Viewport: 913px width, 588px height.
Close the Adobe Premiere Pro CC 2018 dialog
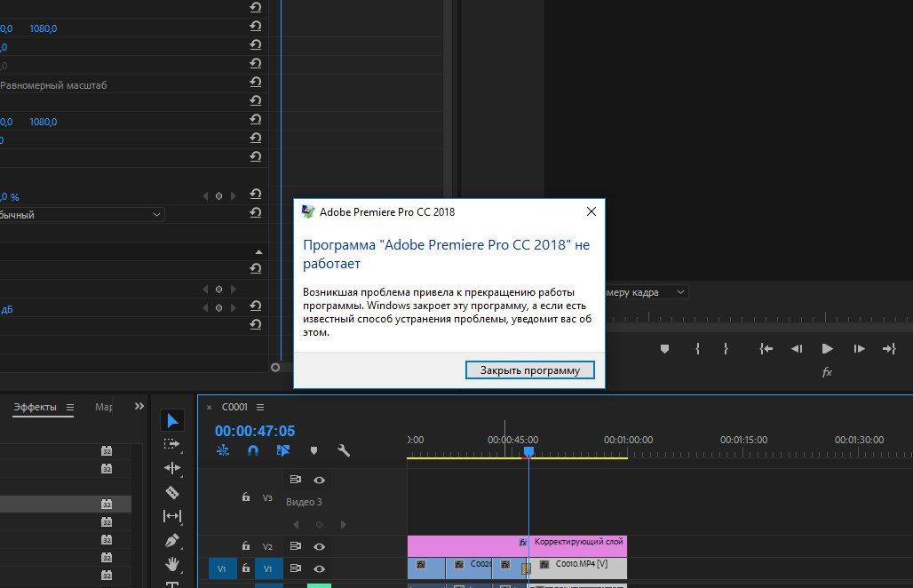point(591,211)
